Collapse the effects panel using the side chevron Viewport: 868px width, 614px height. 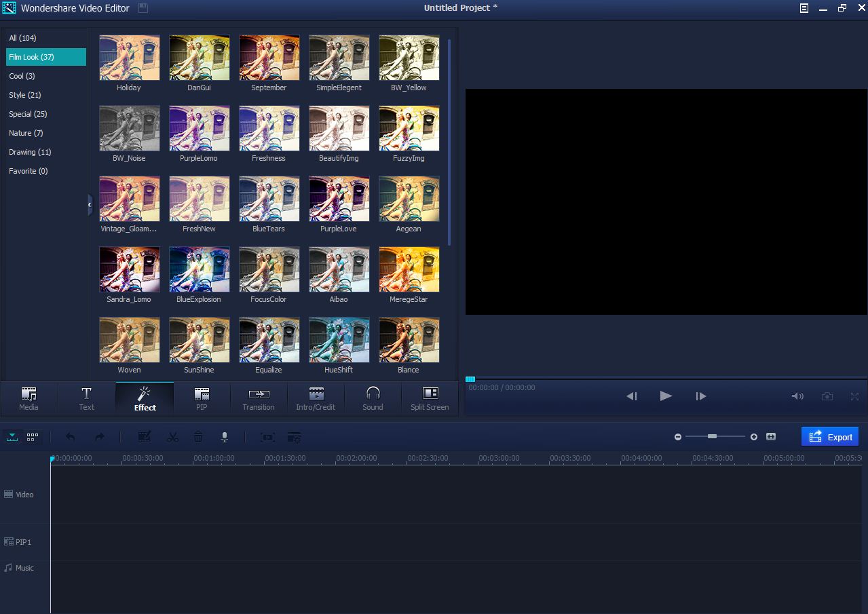89,204
